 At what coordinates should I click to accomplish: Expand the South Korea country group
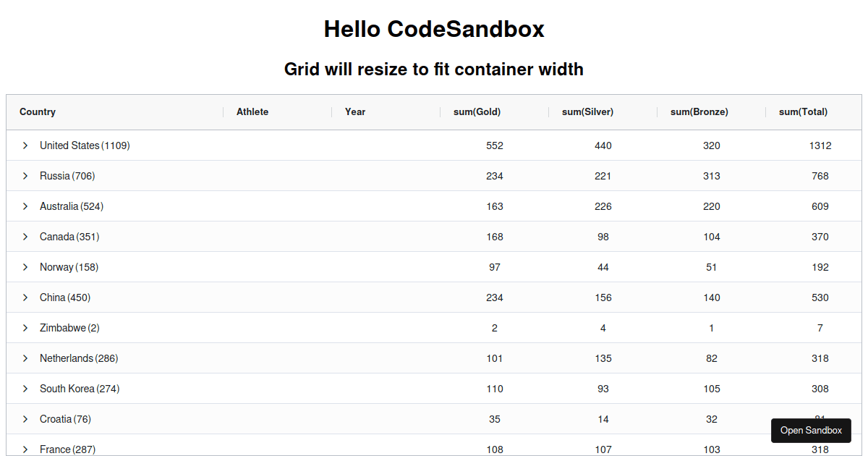click(x=25, y=389)
